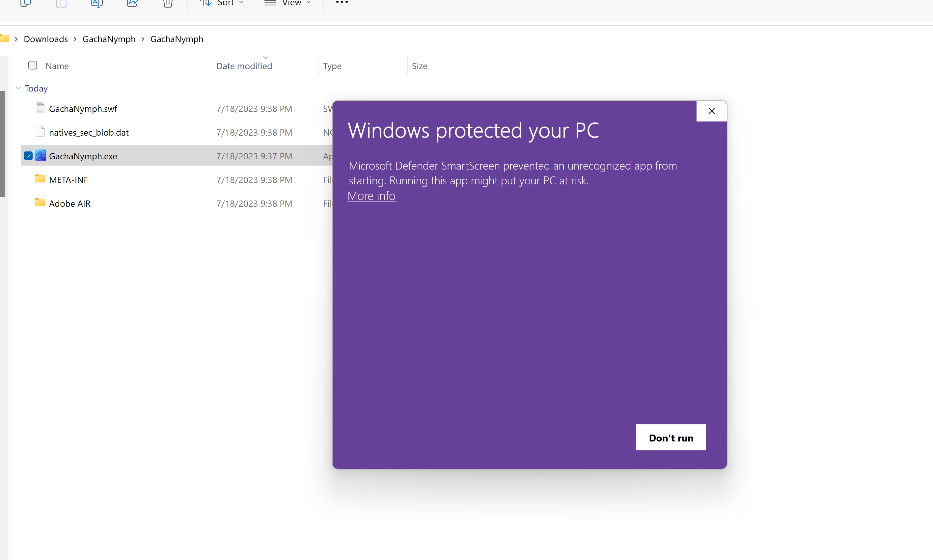Expand the chevron after Downloads in breadcrumb
The width and height of the screenshot is (933, 560).
point(75,39)
